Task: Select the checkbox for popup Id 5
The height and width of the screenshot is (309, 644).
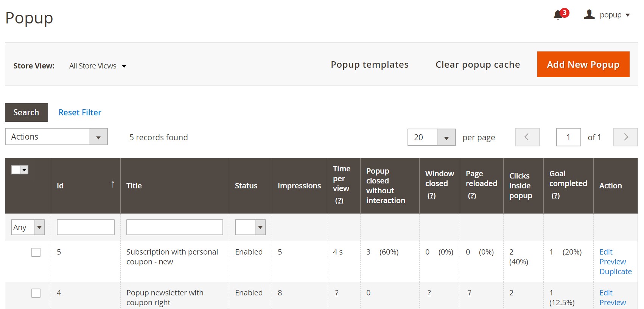Action: (36, 252)
